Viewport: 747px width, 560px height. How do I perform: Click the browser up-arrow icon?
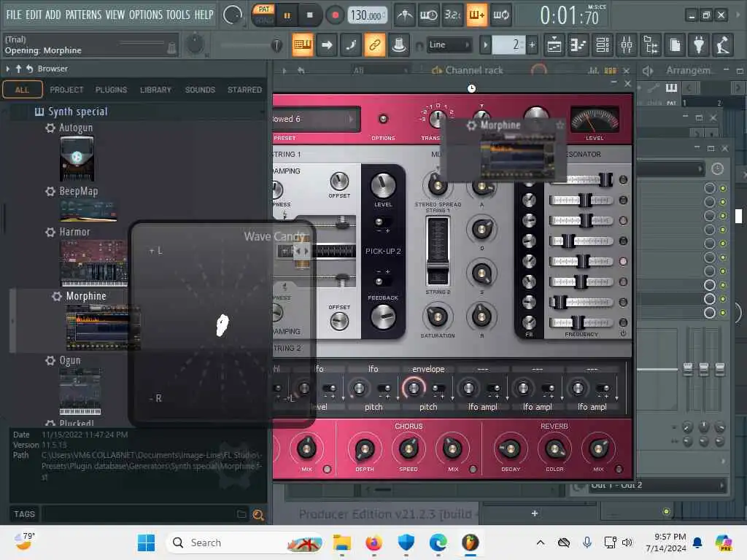(x=18, y=69)
